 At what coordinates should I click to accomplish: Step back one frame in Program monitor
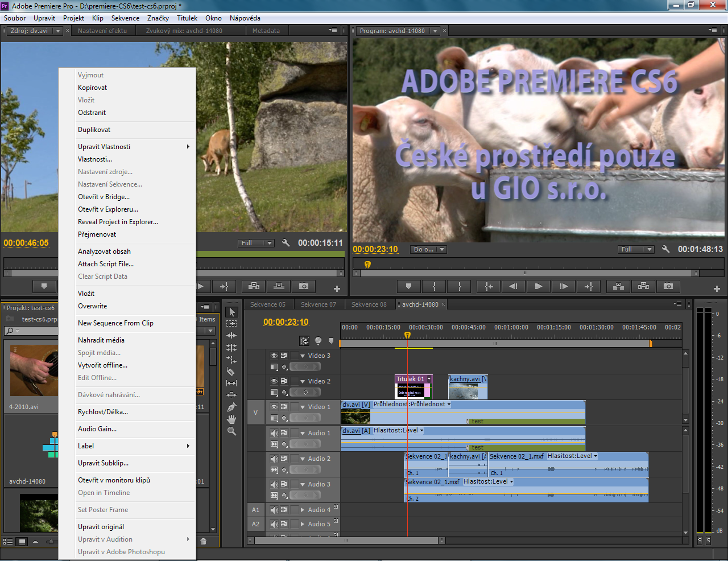[x=514, y=286]
